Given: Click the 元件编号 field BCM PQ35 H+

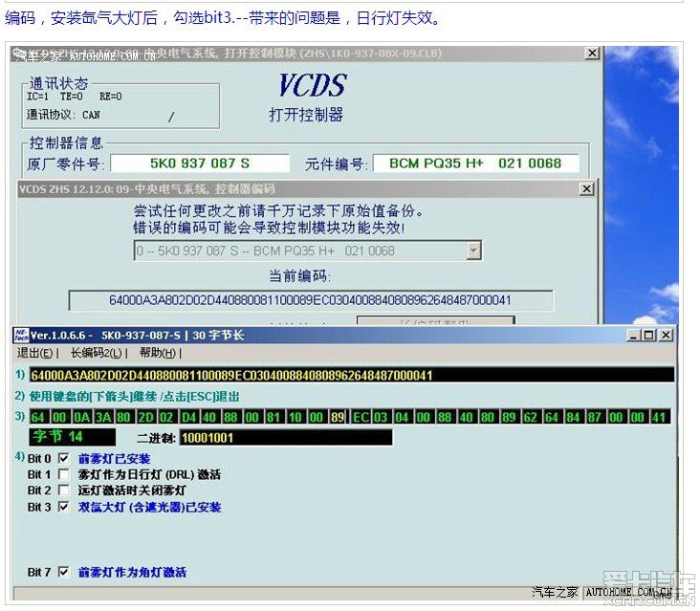Looking at the screenshot, I should (476, 164).
